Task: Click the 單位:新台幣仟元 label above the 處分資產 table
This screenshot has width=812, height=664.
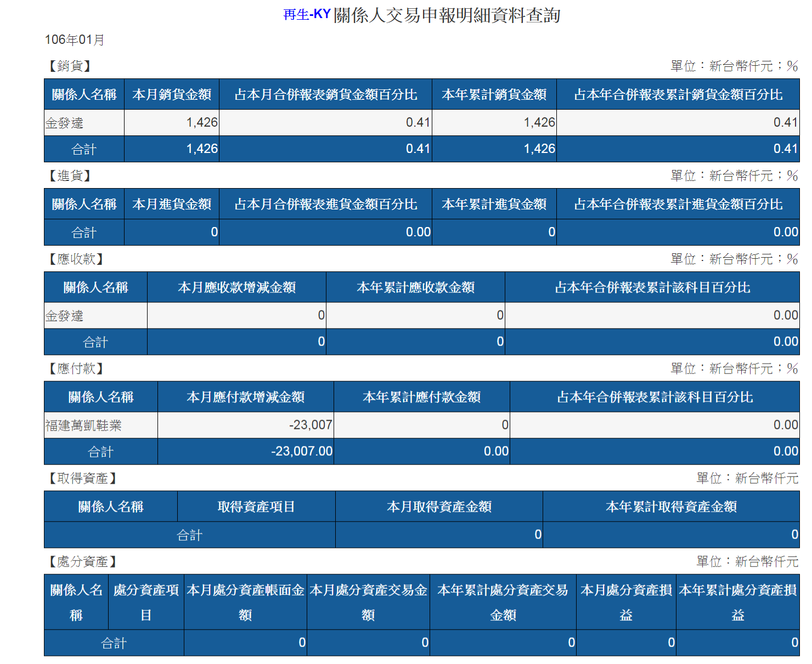Action: pyautogui.click(x=747, y=562)
